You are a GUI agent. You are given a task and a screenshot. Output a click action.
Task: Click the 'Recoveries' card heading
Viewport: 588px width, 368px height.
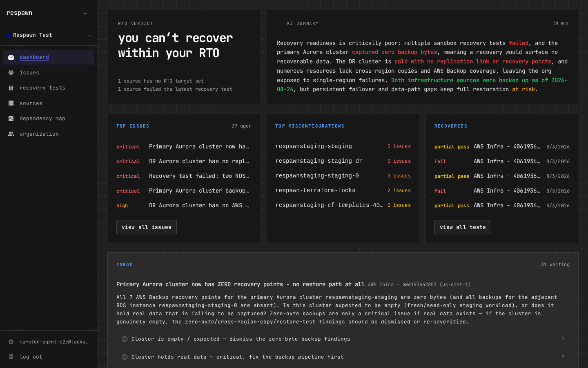(451, 126)
